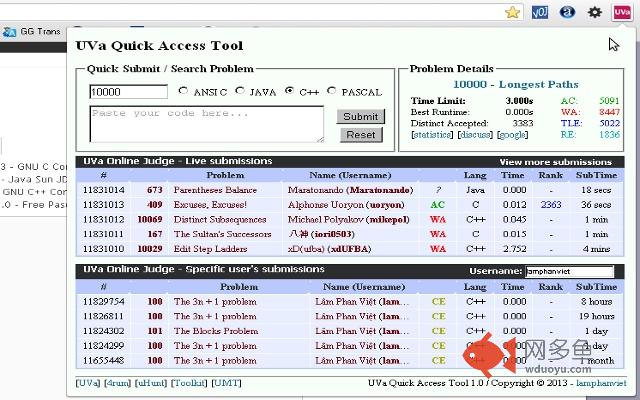The image size is (640, 400).
Task: Select the PASCAL language radio
Action: point(331,91)
